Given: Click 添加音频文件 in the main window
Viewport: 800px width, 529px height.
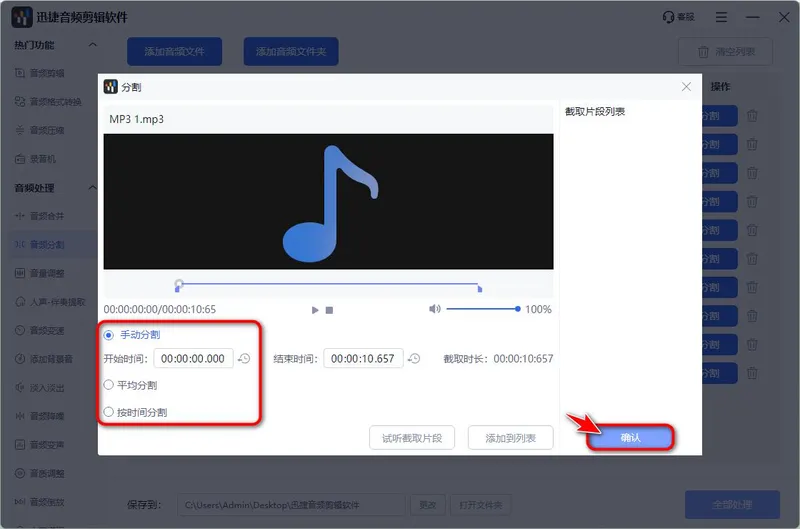Looking at the screenshot, I should pos(174,52).
